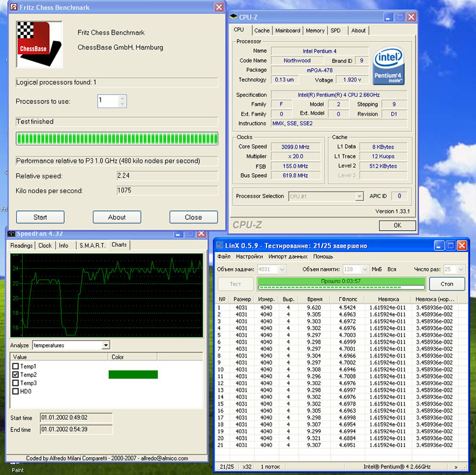Minimize the SpeedFan window
This screenshot has width=476, height=475.
(178, 234)
